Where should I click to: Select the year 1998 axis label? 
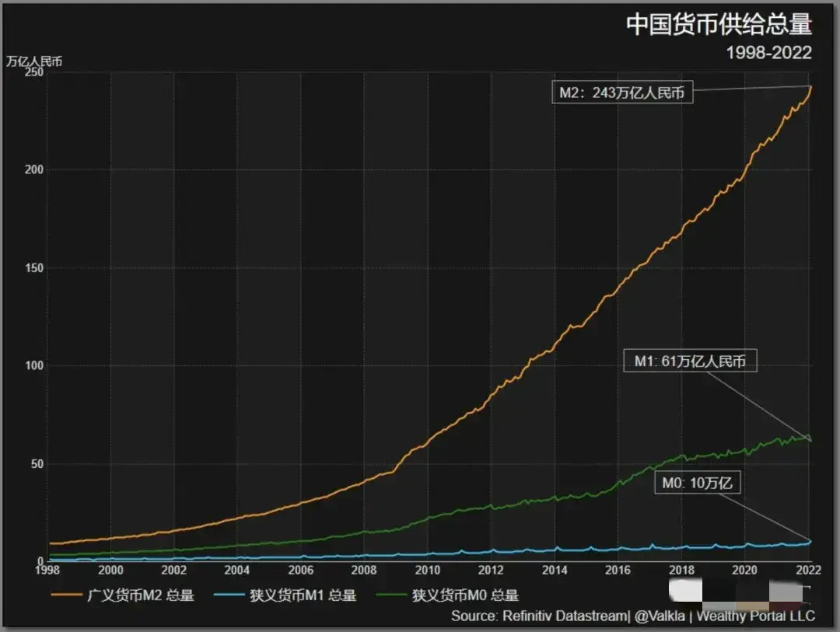point(47,569)
